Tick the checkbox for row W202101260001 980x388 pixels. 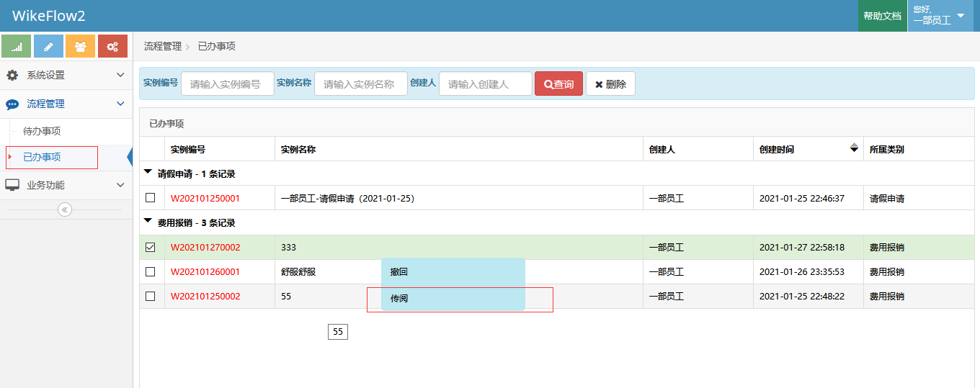(151, 272)
